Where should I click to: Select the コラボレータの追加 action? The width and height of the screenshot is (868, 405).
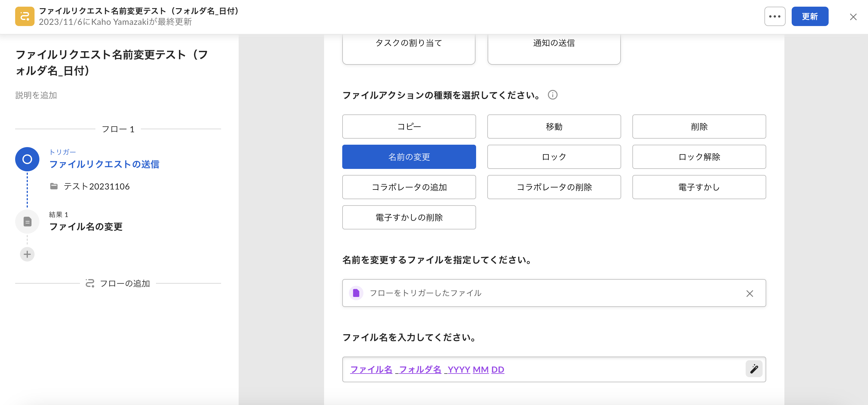click(x=409, y=187)
